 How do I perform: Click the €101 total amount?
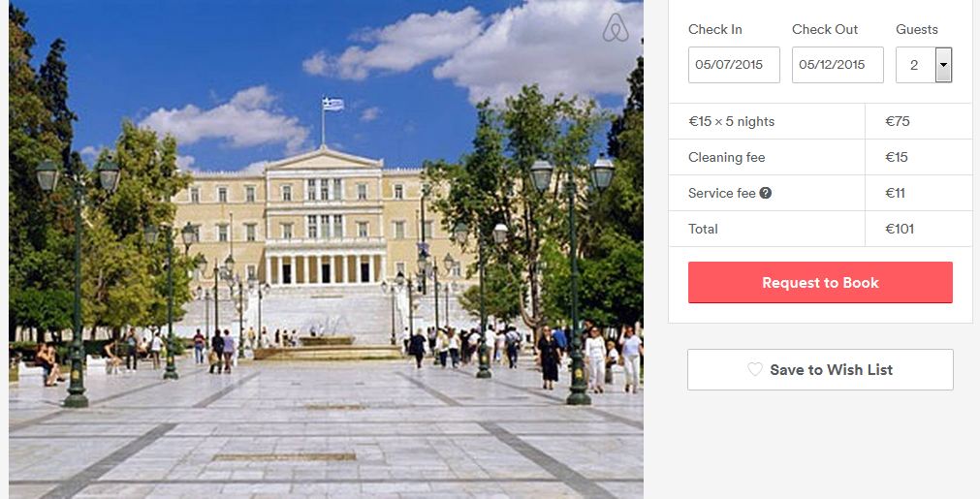tap(900, 230)
